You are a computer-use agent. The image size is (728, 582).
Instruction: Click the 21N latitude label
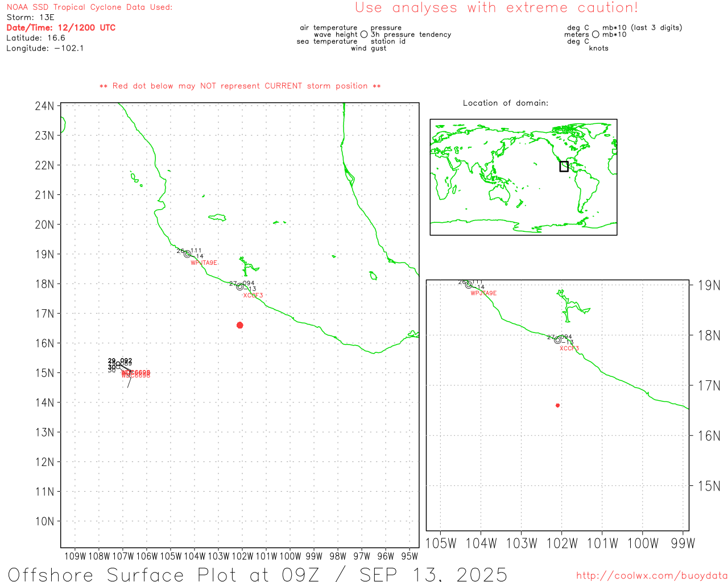pyautogui.click(x=44, y=195)
